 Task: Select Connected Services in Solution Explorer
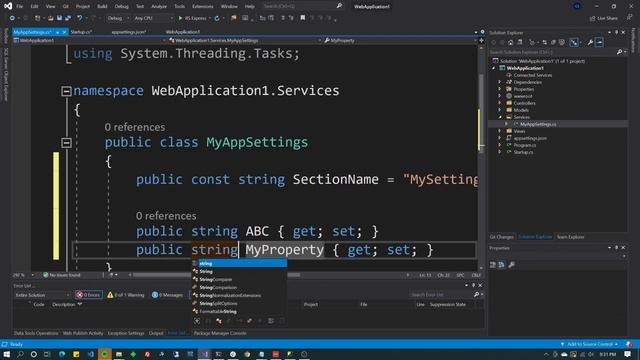[533, 75]
